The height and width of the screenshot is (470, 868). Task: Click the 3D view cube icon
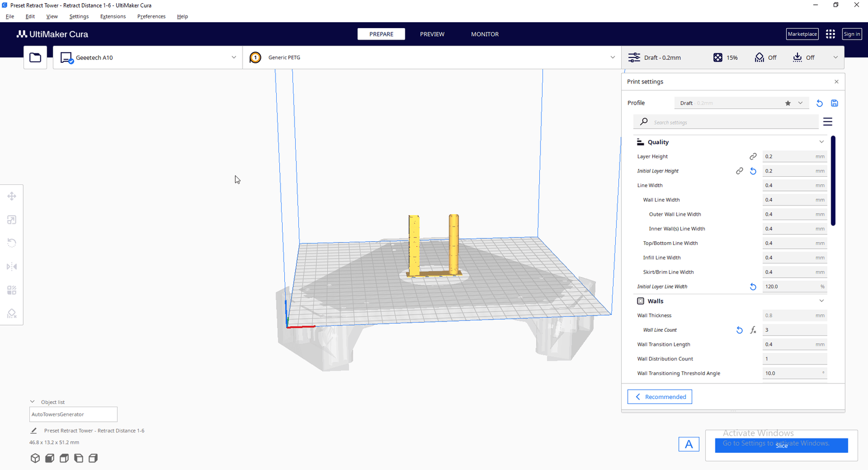pyautogui.click(x=35, y=458)
